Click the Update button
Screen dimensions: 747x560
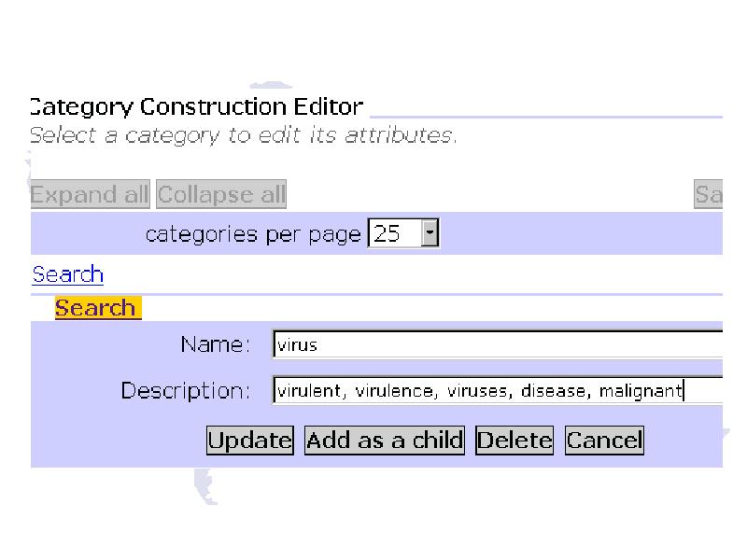click(250, 441)
